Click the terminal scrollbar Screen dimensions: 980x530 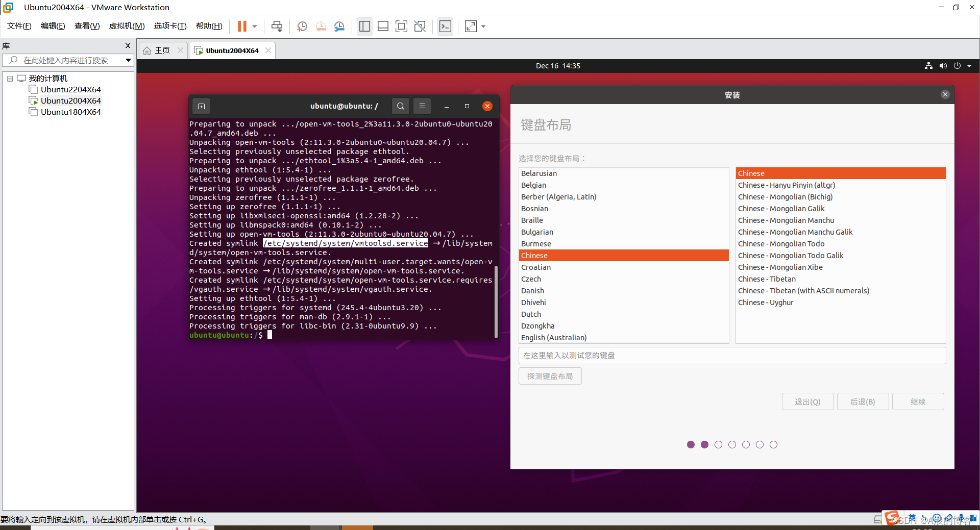496,301
